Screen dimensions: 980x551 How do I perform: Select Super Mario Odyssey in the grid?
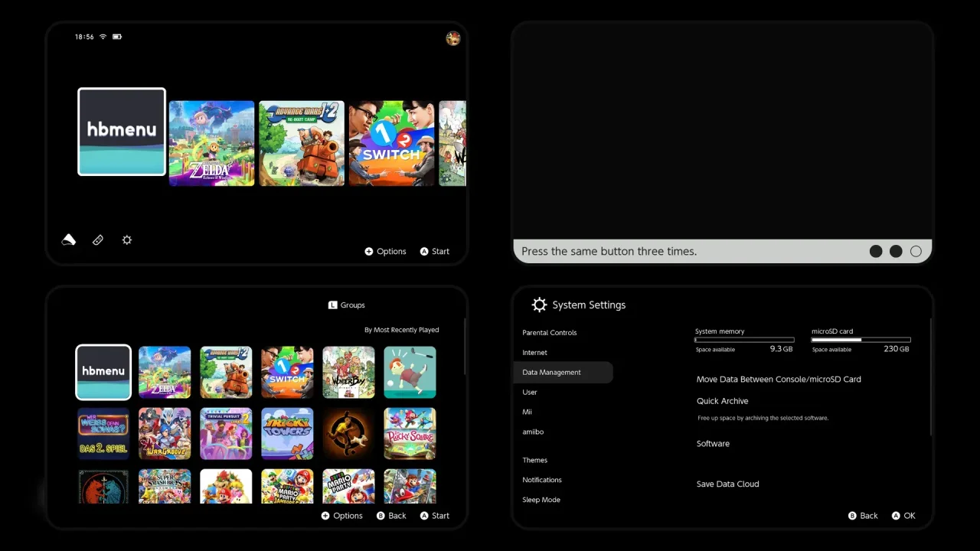pos(410,486)
